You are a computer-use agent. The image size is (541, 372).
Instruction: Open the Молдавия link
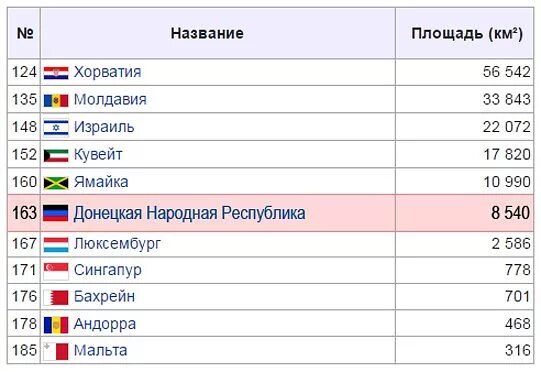pyautogui.click(x=110, y=99)
